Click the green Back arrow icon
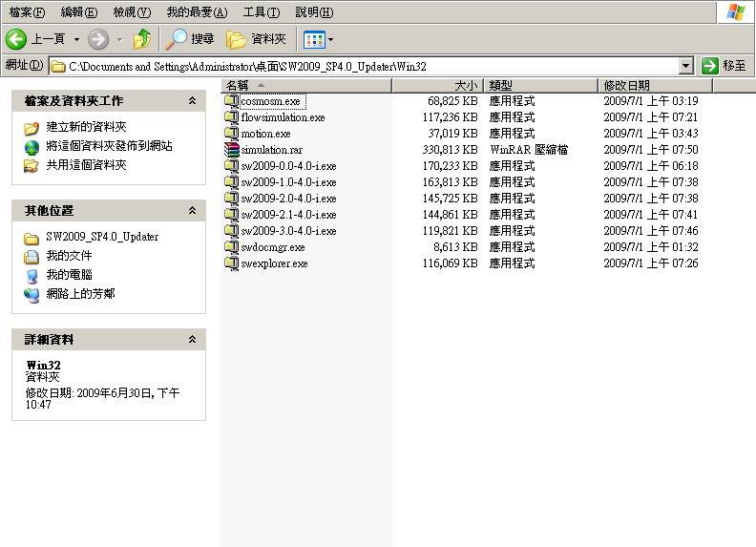 pos(16,39)
